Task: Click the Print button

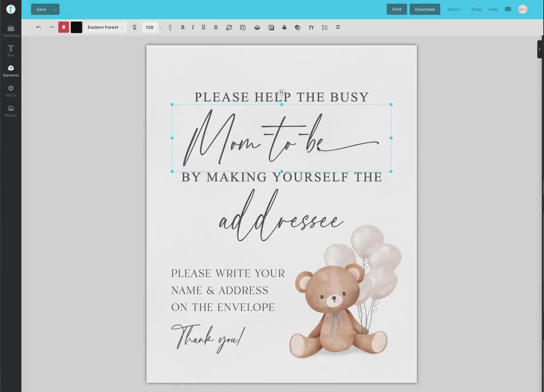Action: coord(397,9)
